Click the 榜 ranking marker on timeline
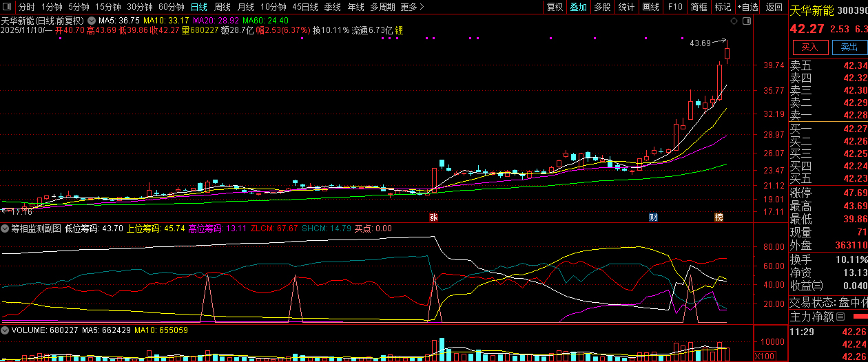868x362 pixels. coord(719,217)
